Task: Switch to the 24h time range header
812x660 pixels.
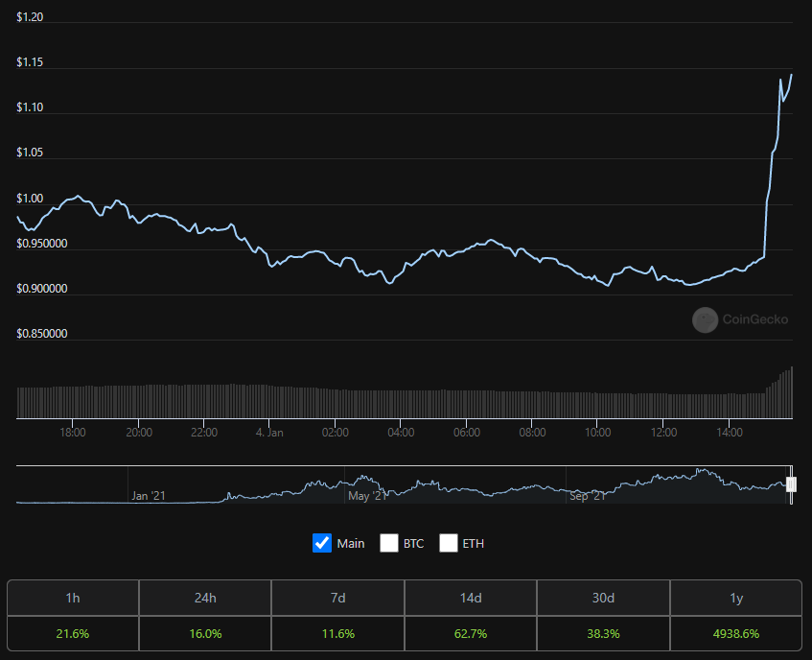Action: point(205,598)
